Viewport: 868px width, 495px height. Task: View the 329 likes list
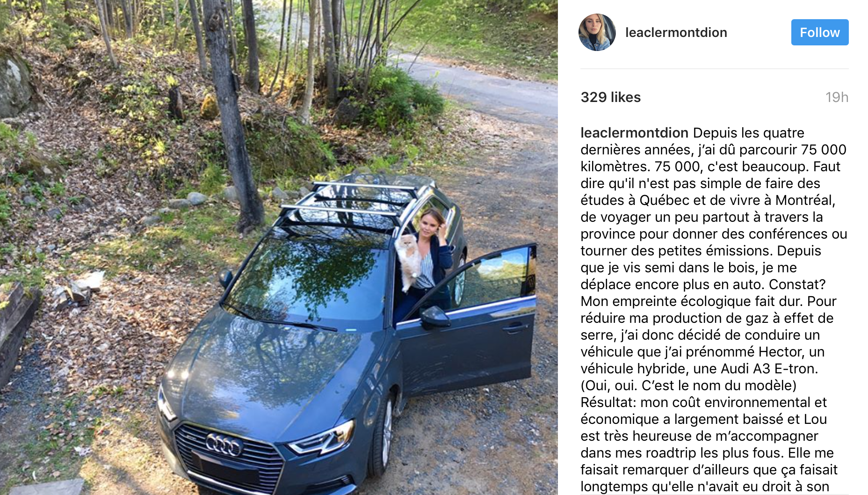click(x=611, y=97)
